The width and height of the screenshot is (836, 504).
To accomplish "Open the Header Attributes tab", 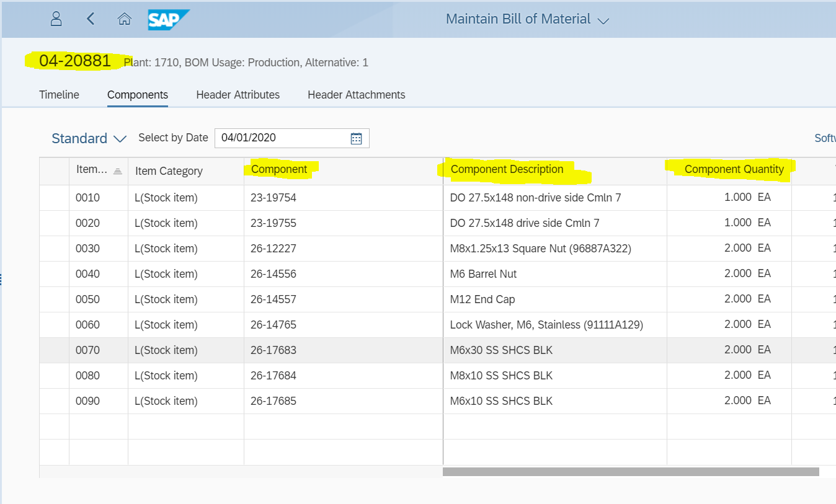I will pos(238,95).
